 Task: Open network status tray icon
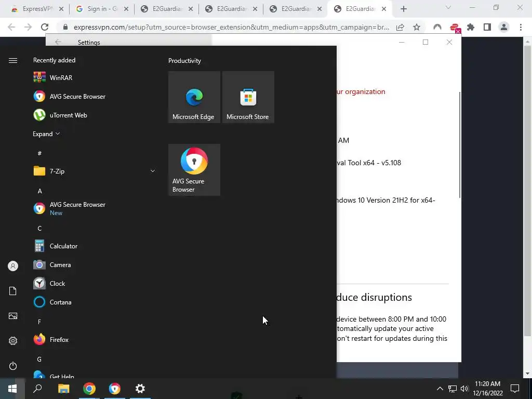click(453, 389)
